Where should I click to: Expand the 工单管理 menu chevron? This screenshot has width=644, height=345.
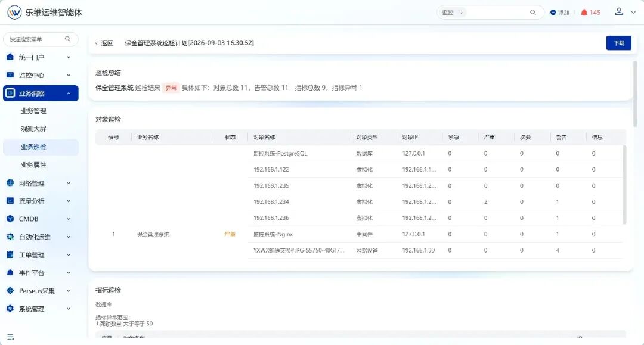click(69, 255)
